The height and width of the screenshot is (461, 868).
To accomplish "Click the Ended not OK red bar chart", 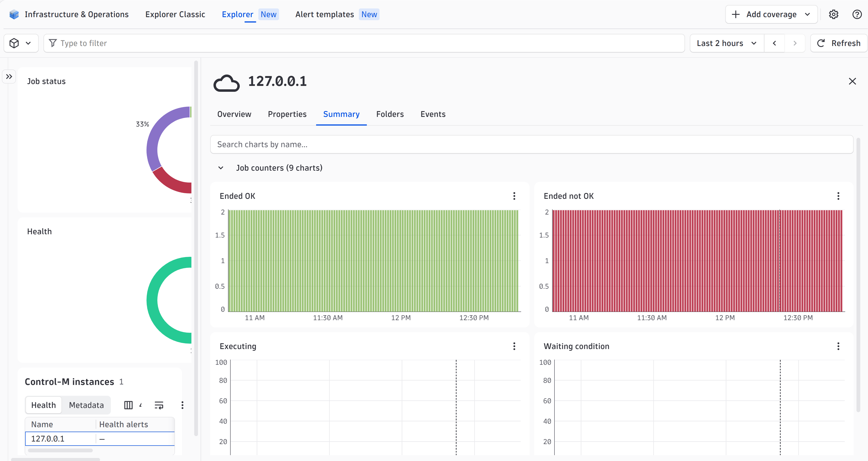I will [x=697, y=261].
